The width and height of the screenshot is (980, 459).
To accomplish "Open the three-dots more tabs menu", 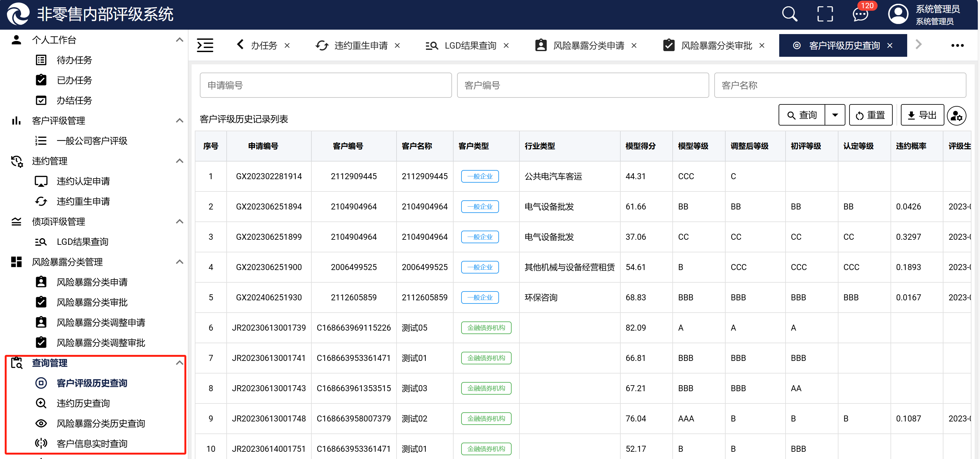I will [x=957, y=45].
